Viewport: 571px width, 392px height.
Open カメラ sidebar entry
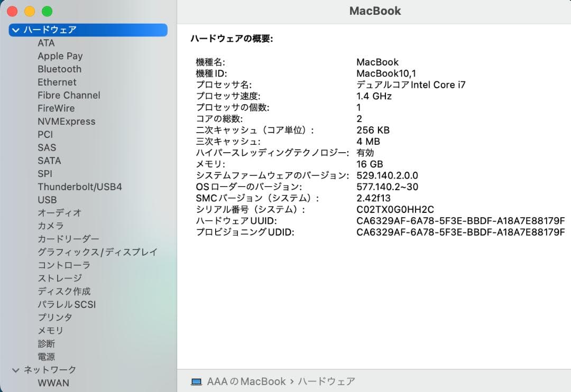click(51, 226)
